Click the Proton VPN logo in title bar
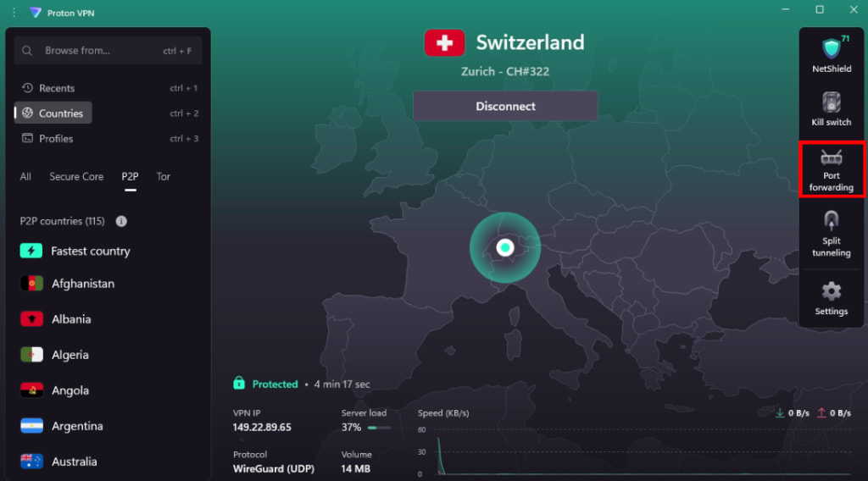The image size is (868, 481). coord(36,12)
